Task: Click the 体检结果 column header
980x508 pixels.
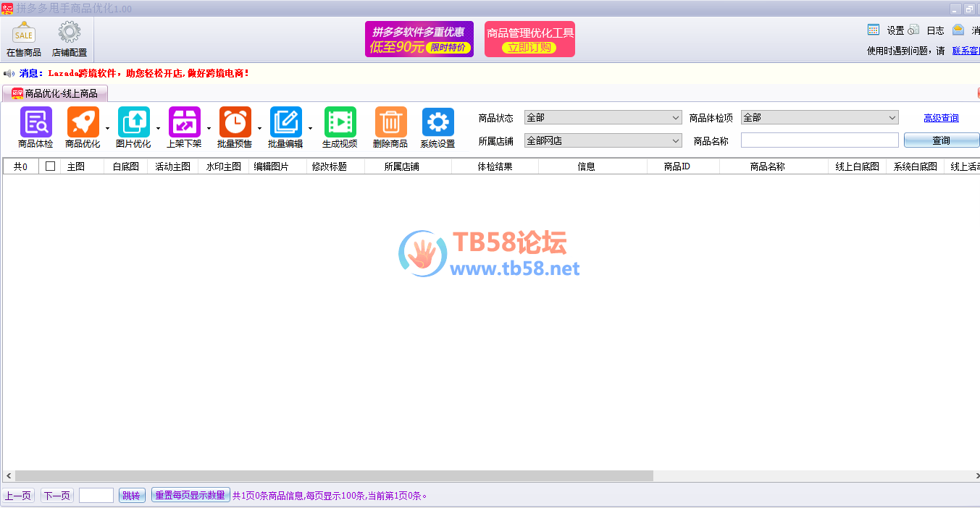Action: pos(495,166)
